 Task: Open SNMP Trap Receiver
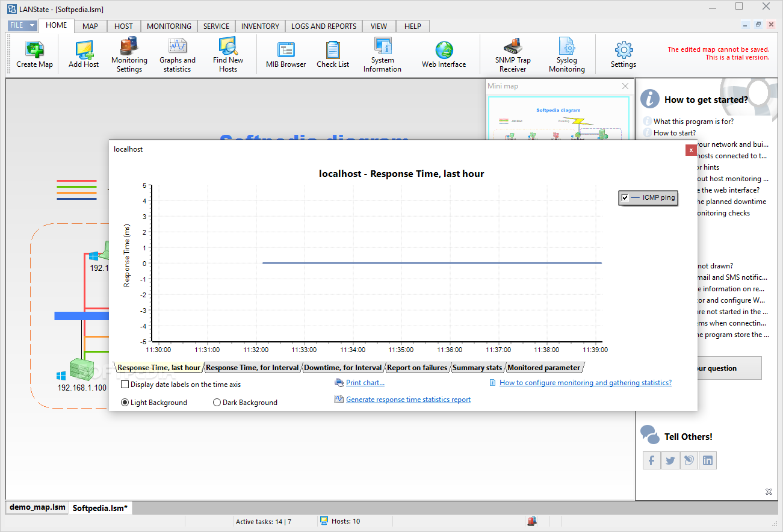pos(513,54)
